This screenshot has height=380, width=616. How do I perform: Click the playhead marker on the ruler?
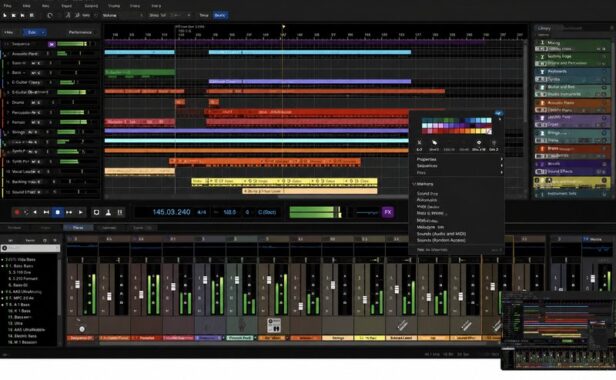[283, 27]
